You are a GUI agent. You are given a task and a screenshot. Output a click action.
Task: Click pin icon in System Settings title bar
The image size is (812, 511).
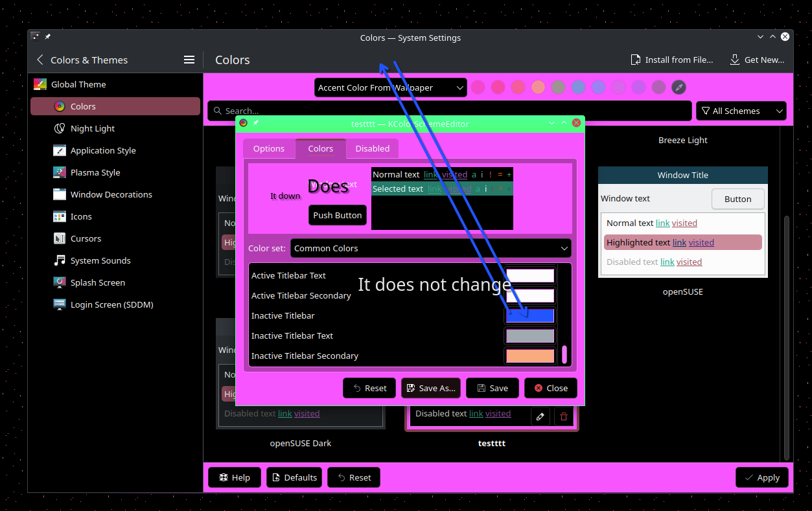(x=47, y=37)
